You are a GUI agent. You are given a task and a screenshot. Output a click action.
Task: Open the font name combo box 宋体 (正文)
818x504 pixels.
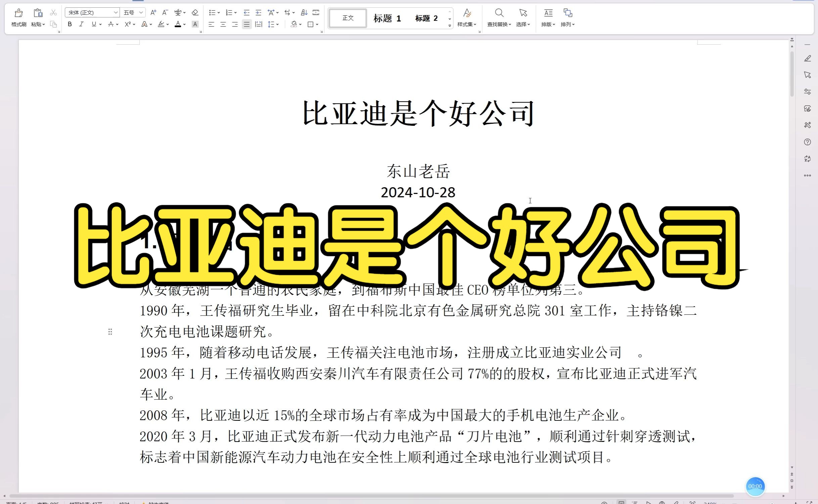[x=92, y=13]
